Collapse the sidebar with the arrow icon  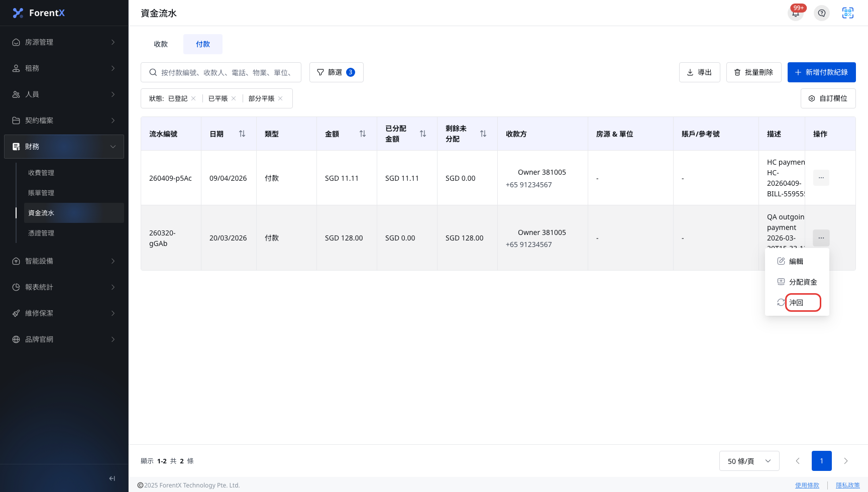pos(112,478)
